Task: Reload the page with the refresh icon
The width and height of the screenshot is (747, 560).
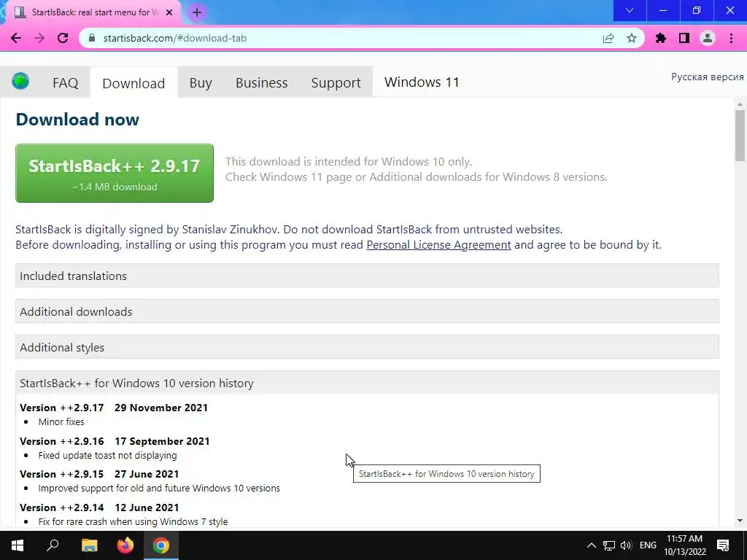Action: coord(63,38)
